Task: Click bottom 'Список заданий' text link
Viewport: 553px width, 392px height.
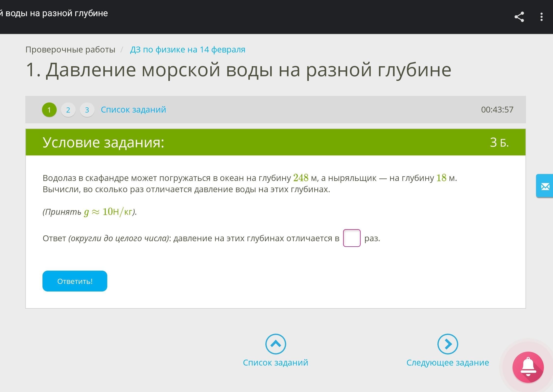Action: coord(275,362)
